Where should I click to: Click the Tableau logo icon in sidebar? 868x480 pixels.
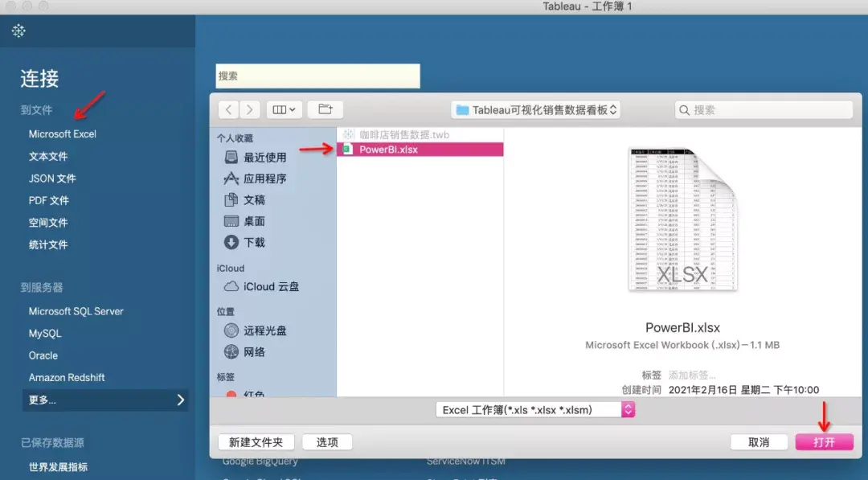[18, 31]
